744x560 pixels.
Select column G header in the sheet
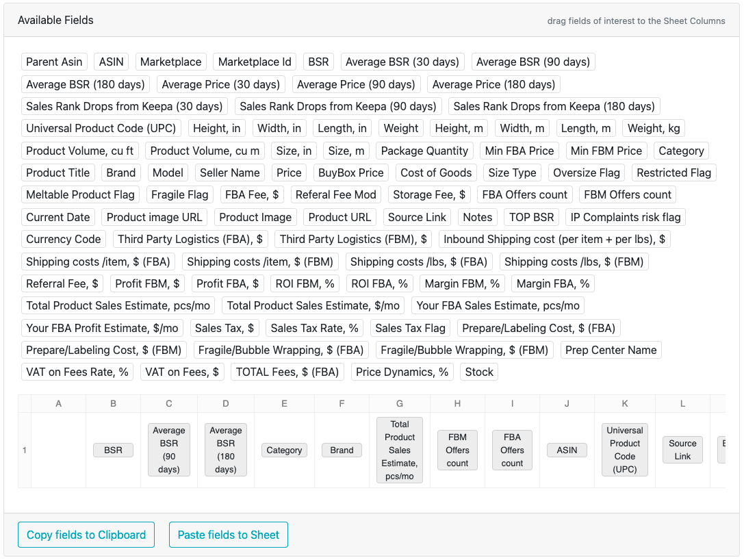tap(400, 404)
